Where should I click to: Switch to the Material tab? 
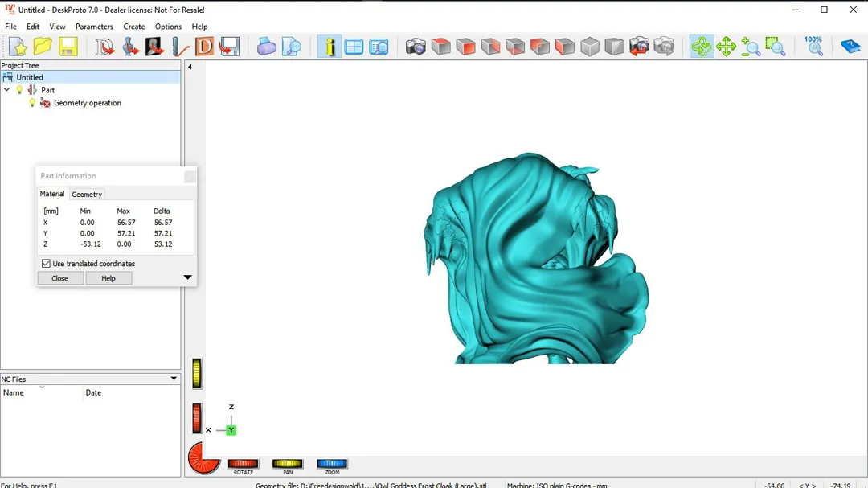point(52,194)
